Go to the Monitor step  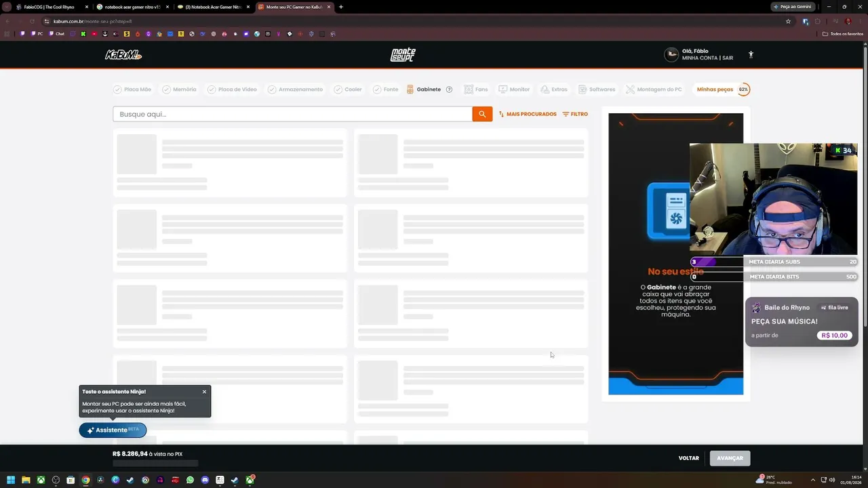click(x=514, y=89)
